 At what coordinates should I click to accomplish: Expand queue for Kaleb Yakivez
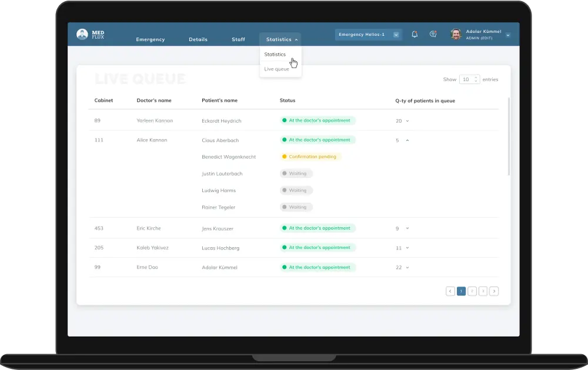coord(407,248)
